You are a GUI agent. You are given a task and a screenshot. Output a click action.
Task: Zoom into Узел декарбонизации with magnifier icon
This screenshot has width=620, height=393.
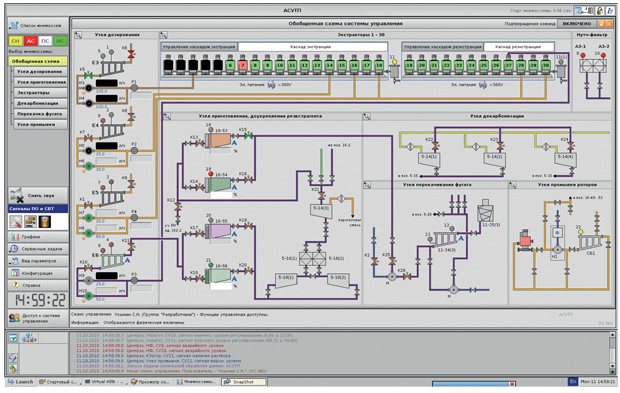pos(367,116)
